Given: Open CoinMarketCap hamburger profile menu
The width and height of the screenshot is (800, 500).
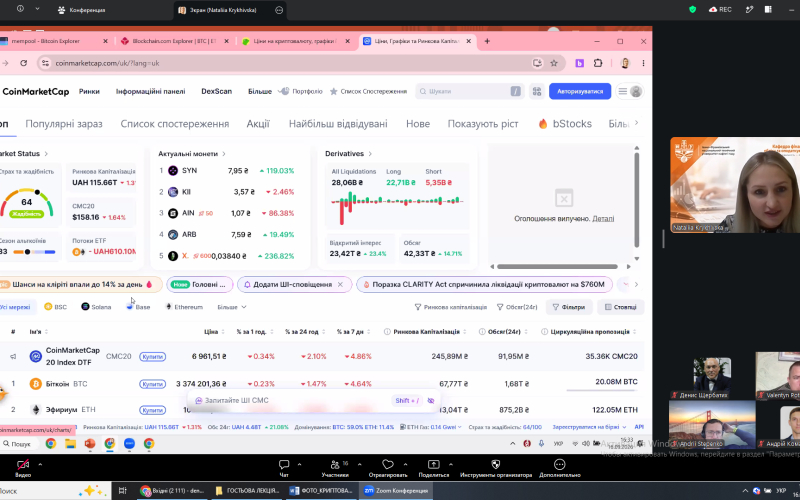Looking at the screenshot, I should pos(630,91).
